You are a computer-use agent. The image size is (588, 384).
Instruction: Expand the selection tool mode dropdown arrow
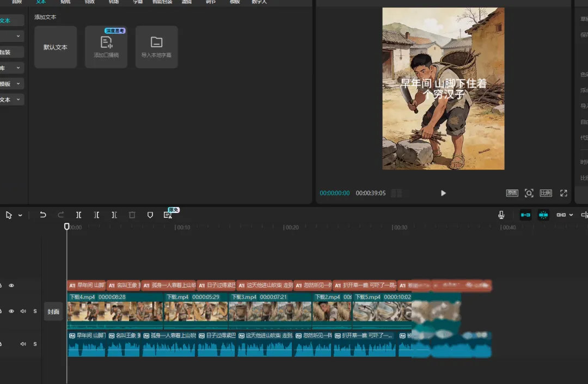20,216
